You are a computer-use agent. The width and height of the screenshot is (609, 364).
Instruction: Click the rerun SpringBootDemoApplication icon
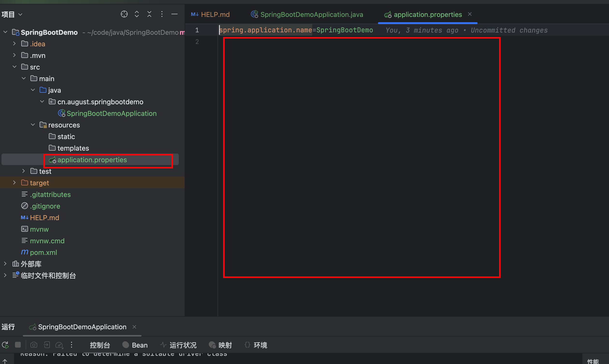pos(5,345)
